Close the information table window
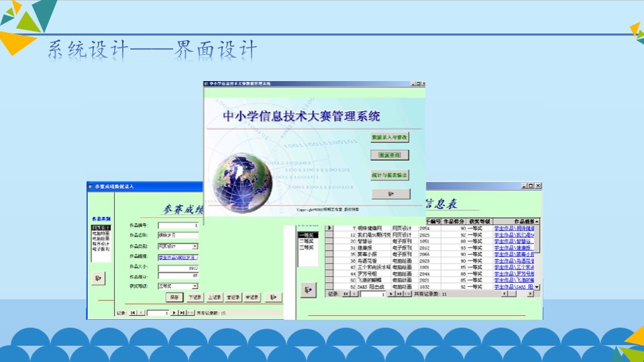The height and width of the screenshot is (362, 644). click(538, 186)
